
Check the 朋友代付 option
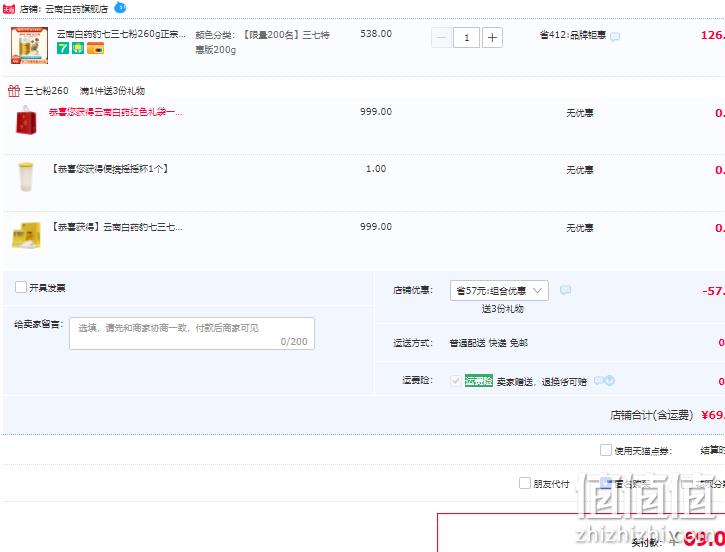click(524, 483)
